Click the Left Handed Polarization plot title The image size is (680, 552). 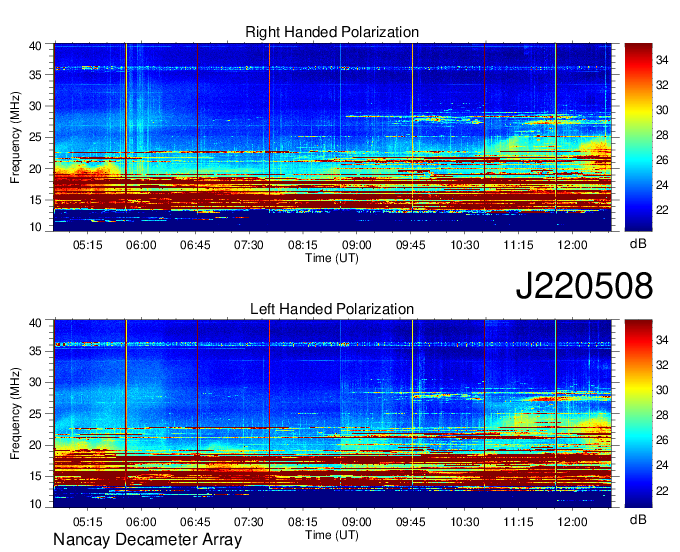coord(332,309)
